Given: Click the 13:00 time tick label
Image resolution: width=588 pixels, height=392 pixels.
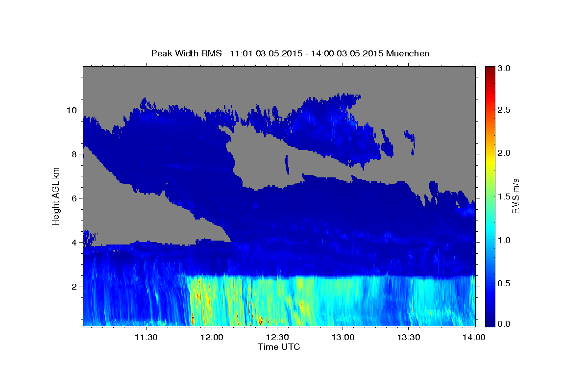Looking at the screenshot, I should pos(343,337).
